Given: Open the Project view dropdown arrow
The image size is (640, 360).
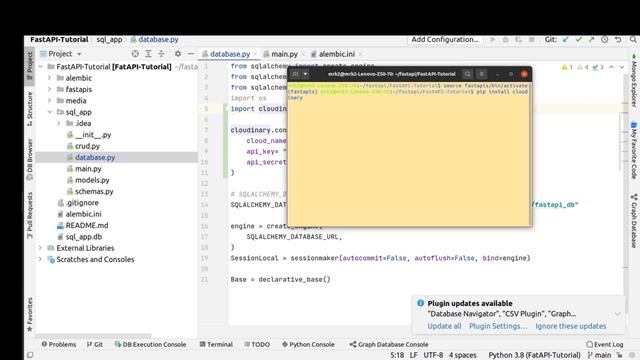Looking at the screenshot, I should (x=79, y=54).
